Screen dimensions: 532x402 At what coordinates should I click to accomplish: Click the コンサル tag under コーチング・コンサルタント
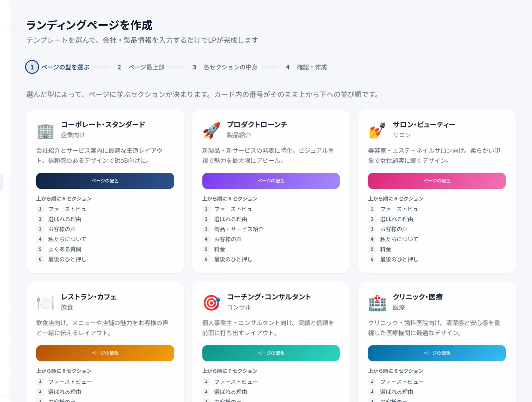click(x=239, y=307)
